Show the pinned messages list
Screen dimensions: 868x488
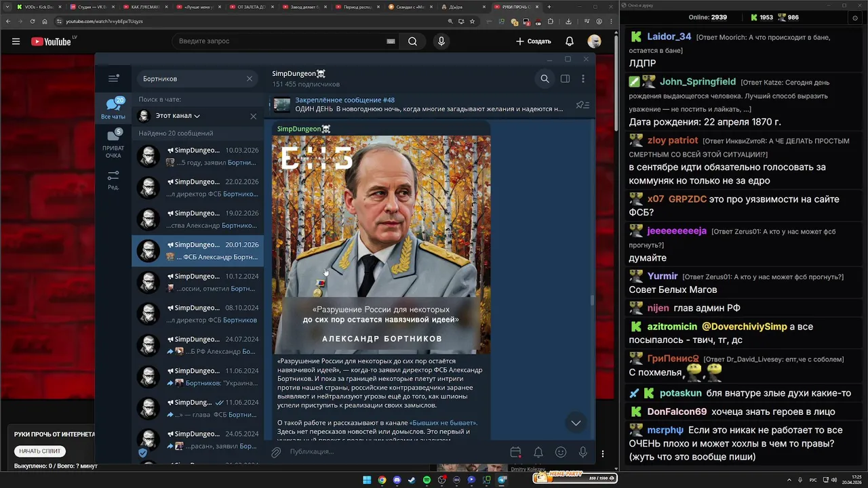582,104
